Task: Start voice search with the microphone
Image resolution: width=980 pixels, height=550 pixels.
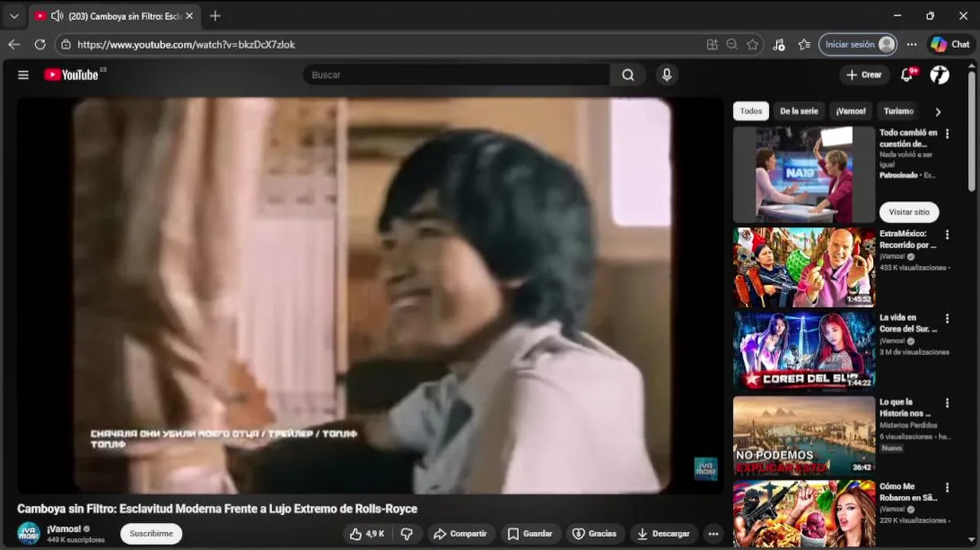Action: coord(666,75)
